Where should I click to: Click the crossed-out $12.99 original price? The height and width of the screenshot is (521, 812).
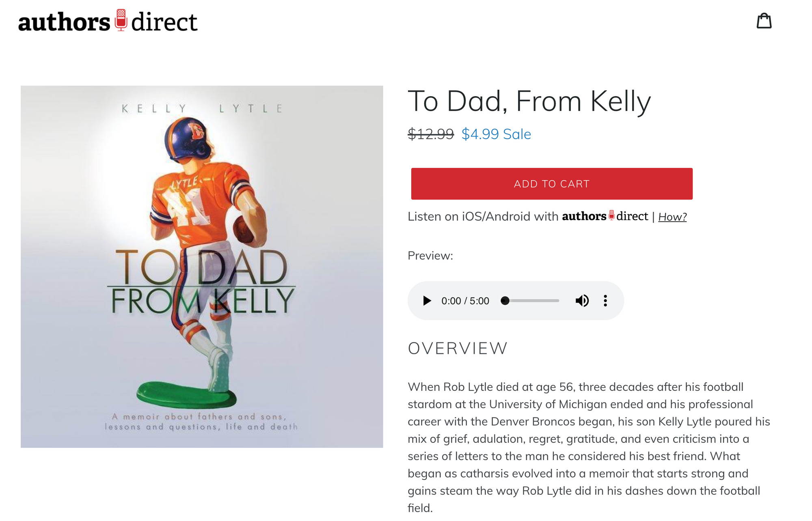click(431, 134)
